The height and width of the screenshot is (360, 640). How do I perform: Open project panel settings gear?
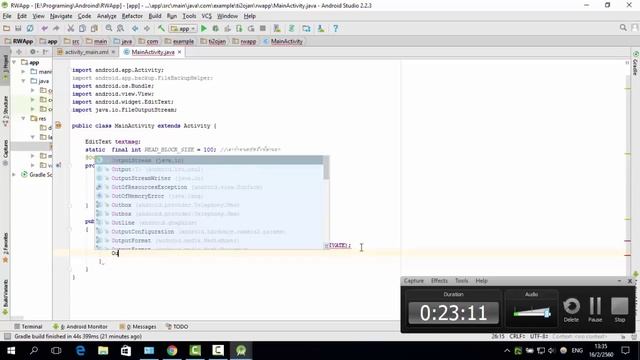pos(33,52)
